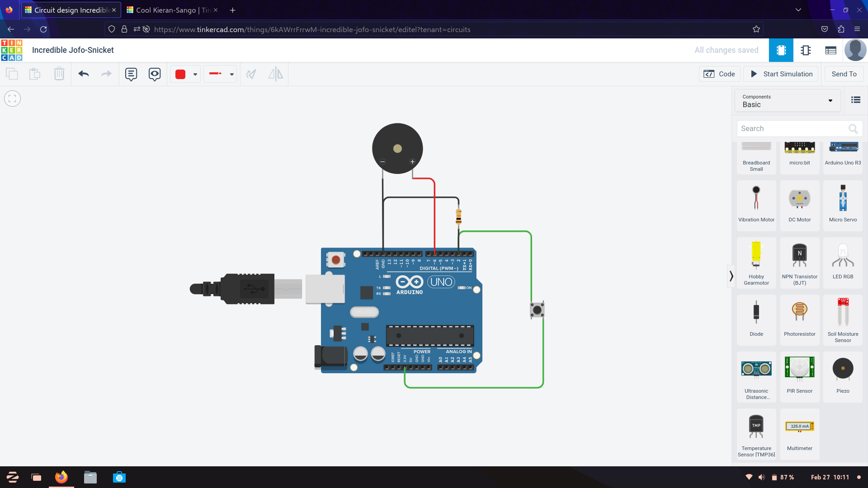868x488 pixels.
Task: Switch to Circuit view
Action: click(x=781, y=50)
